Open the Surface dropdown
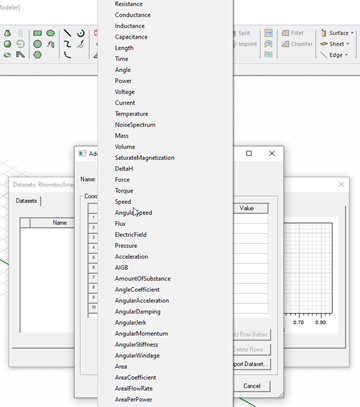This screenshot has height=407, width=360. tap(337, 33)
